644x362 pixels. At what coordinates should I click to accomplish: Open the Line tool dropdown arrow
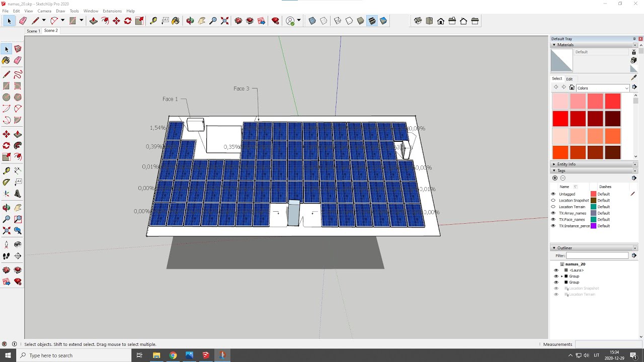(44, 21)
